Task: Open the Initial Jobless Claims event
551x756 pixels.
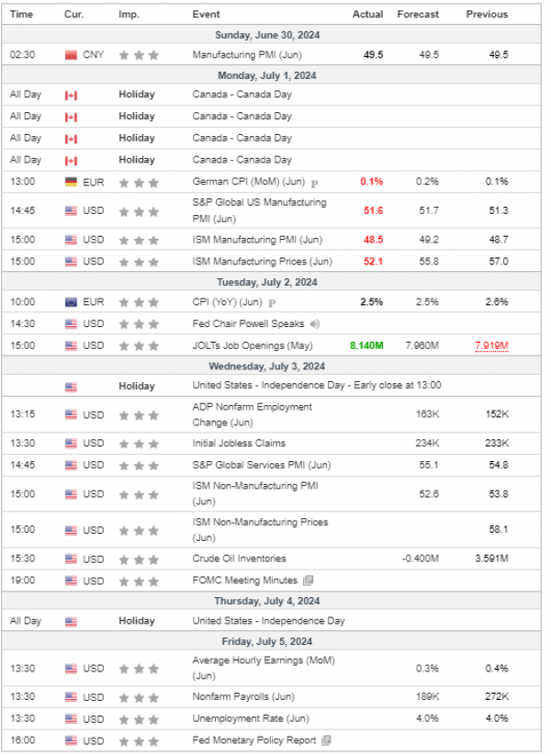Action: pos(239,444)
